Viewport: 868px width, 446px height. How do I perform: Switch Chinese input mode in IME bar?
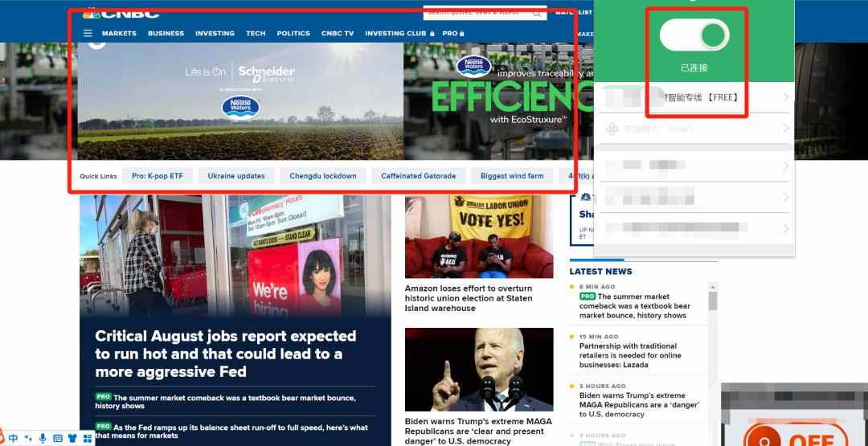(x=14, y=438)
